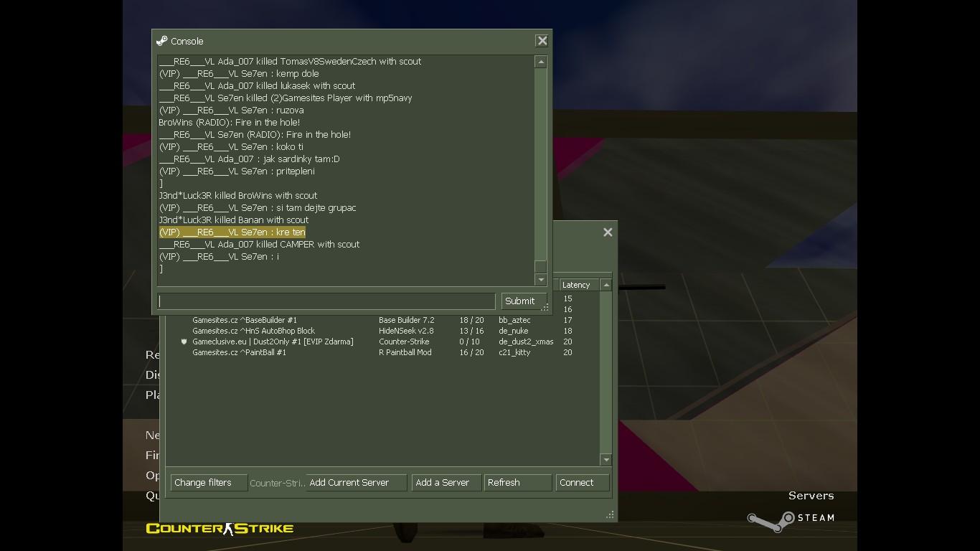Screen dimensions: 980x551
Task: Click console line 'si tam dejte grupac'
Action: (257, 207)
